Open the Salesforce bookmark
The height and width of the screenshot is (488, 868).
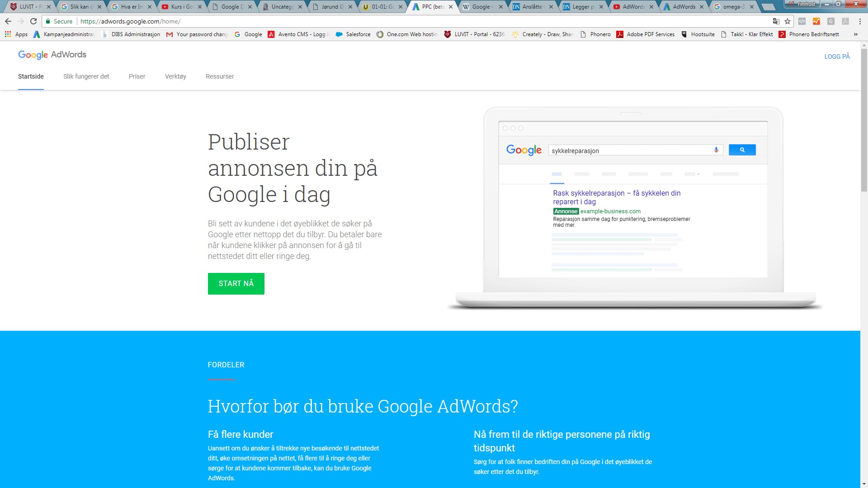click(353, 34)
